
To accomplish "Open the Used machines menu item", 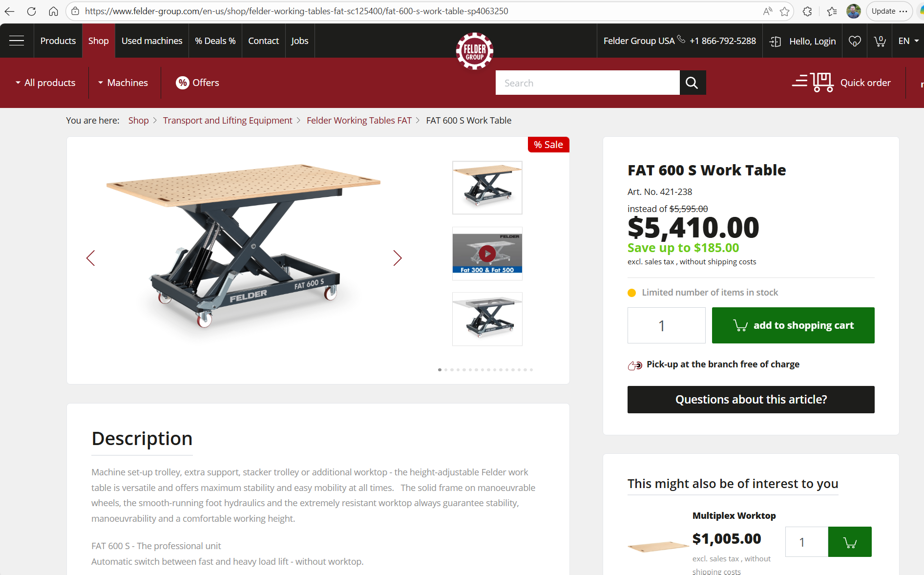I will click(152, 41).
